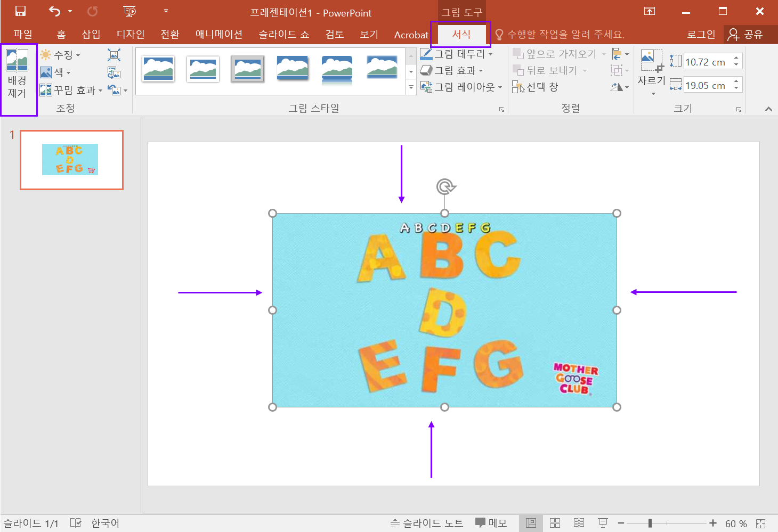778x532 pixels.
Task: Click the Save icon in title bar
Action: point(20,11)
